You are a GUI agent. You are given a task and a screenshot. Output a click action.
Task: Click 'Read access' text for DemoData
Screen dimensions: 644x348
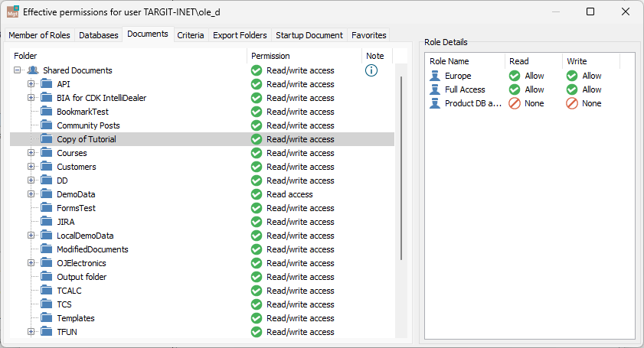point(289,194)
